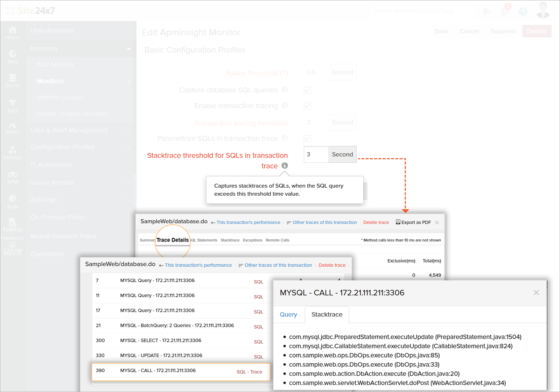Close the MYSQL - CALL stacktrace popup
Screen dimensions: 560x392
tap(536, 293)
